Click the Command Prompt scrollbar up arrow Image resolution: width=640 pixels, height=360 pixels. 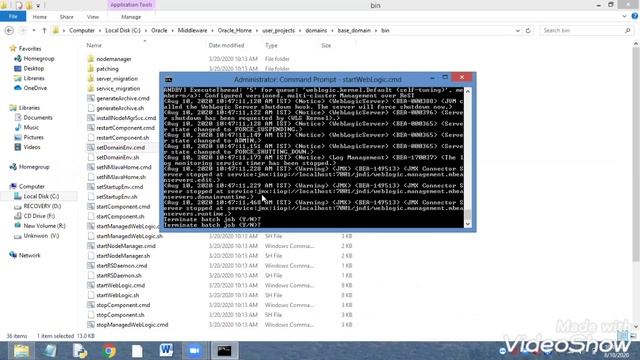[468, 91]
